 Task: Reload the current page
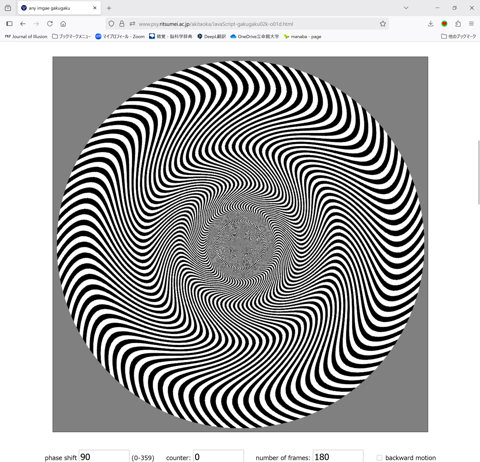pyautogui.click(x=50, y=24)
